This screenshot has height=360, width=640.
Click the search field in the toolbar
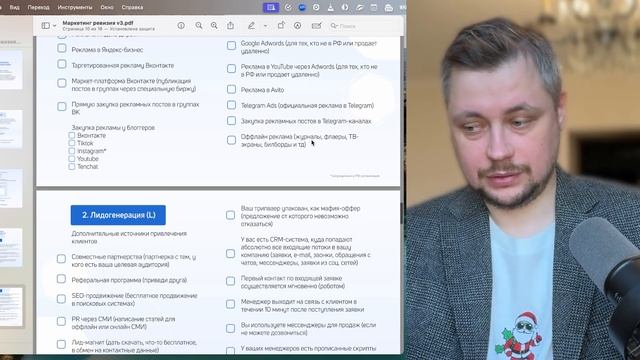tap(364, 26)
